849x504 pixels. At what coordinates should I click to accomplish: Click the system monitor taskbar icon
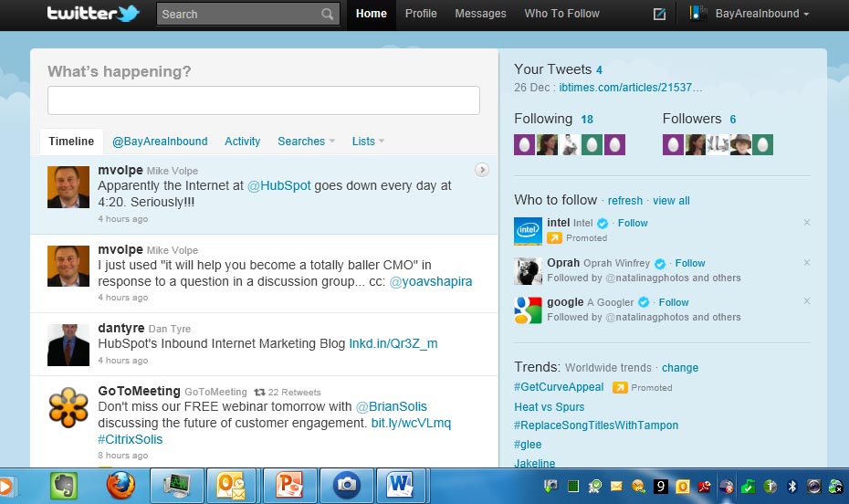tap(177, 486)
